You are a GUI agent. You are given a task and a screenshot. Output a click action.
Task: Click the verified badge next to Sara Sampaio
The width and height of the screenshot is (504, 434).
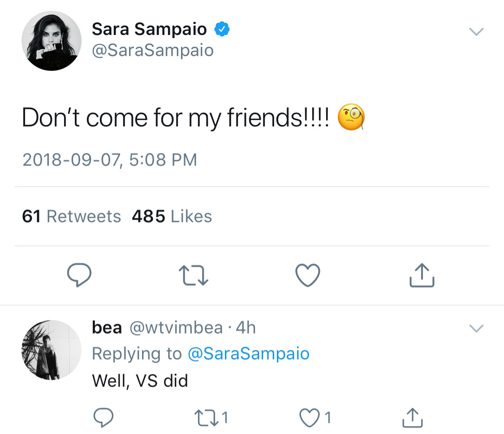click(222, 30)
